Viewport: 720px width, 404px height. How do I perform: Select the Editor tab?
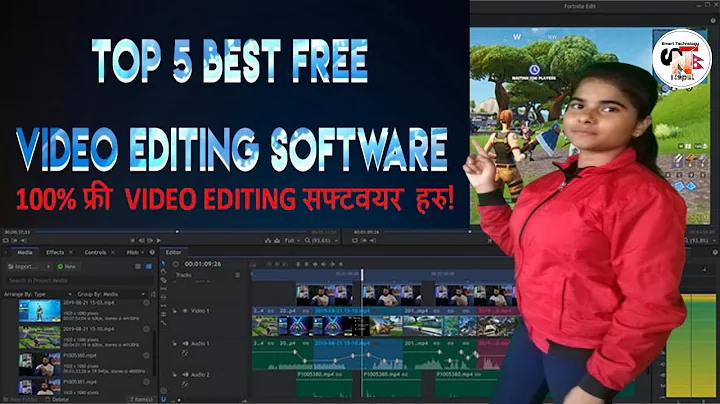tap(174, 252)
